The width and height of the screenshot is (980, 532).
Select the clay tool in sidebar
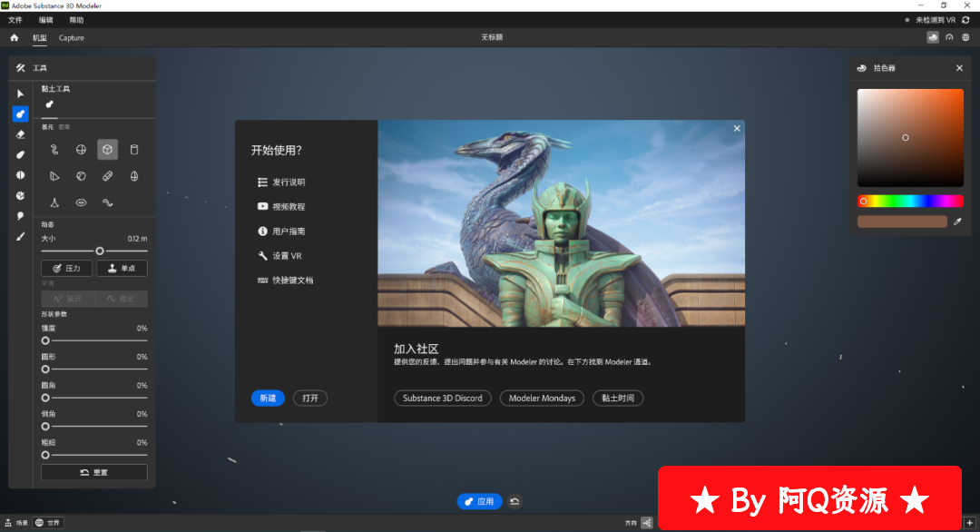pos(20,113)
